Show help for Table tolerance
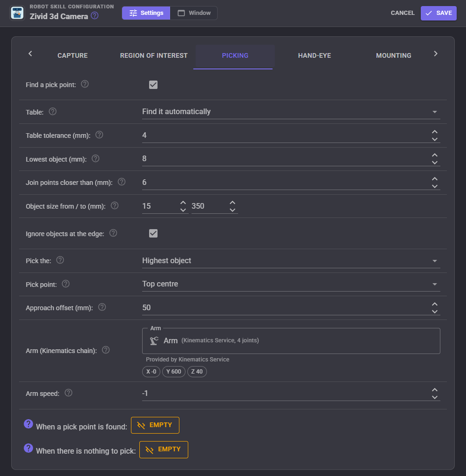Viewport: 466px width, 476px height. click(x=99, y=135)
